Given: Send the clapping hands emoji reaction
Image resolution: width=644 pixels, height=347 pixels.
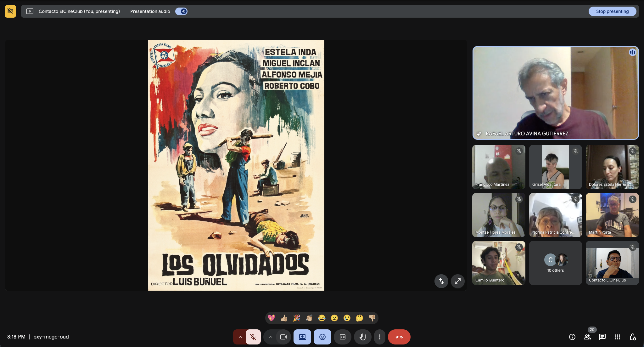Looking at the screenshot, I should 309,318.
